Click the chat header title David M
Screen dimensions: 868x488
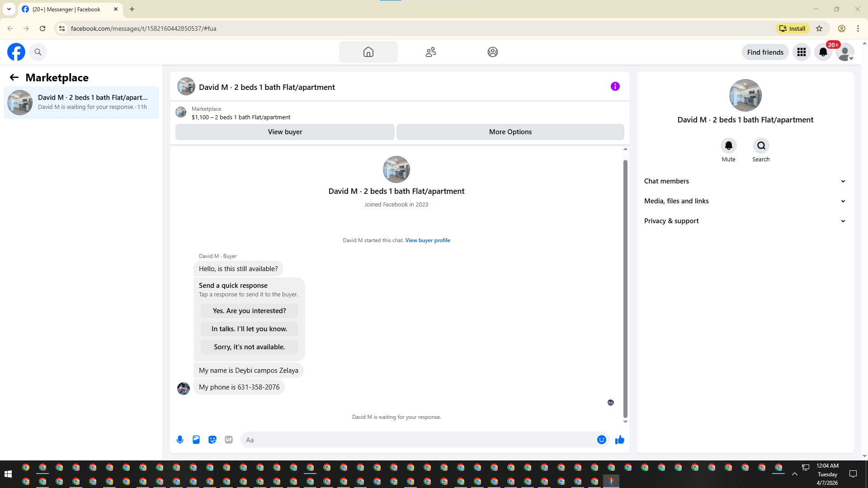(267, 87)
